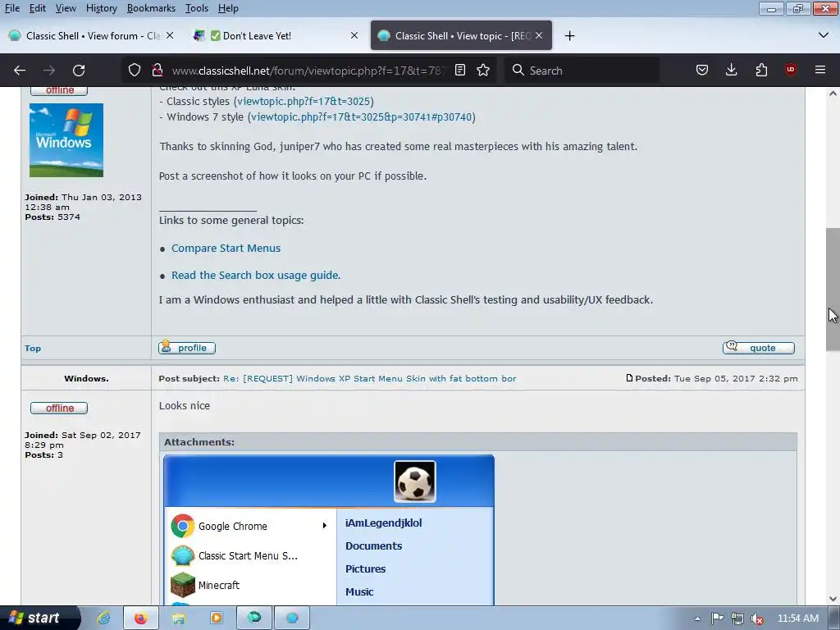Click scrollbar up arrow

[x=833, y=94]
